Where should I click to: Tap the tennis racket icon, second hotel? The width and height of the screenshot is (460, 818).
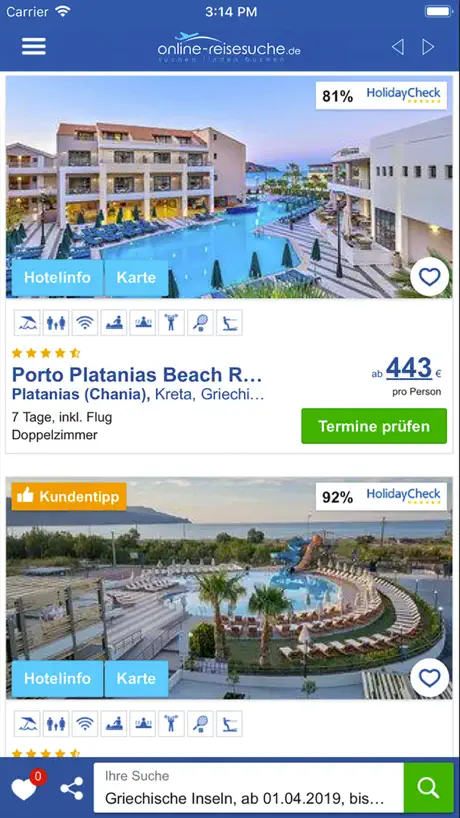[200, 724]
